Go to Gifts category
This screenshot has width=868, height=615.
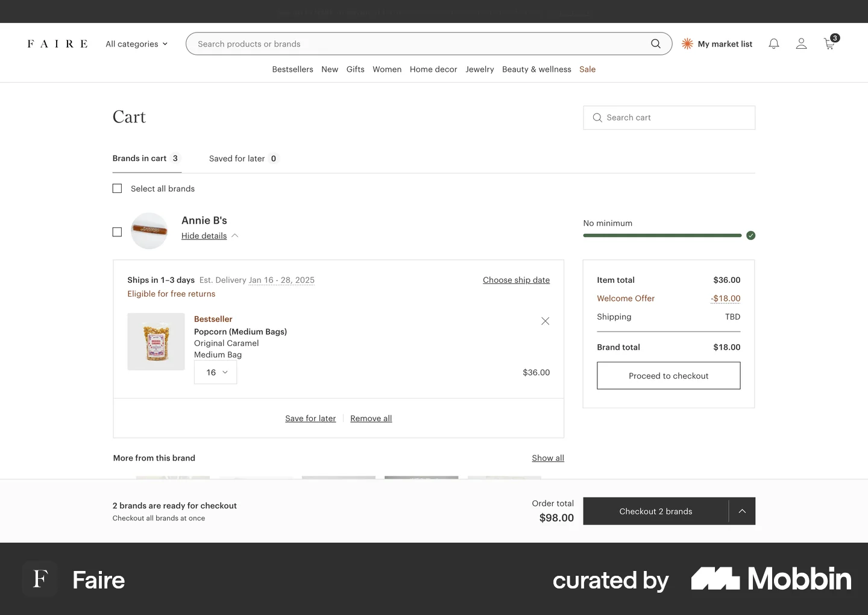point(356,69)
